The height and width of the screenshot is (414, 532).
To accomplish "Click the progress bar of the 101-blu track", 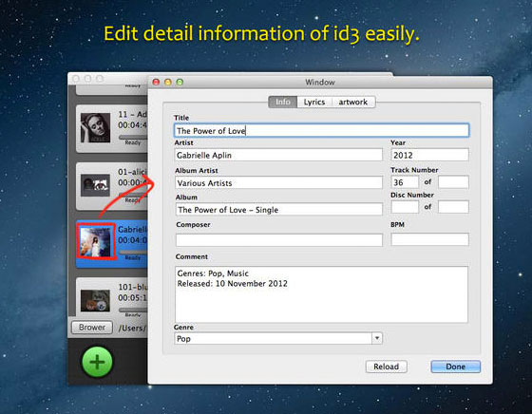I will [133, 310].
